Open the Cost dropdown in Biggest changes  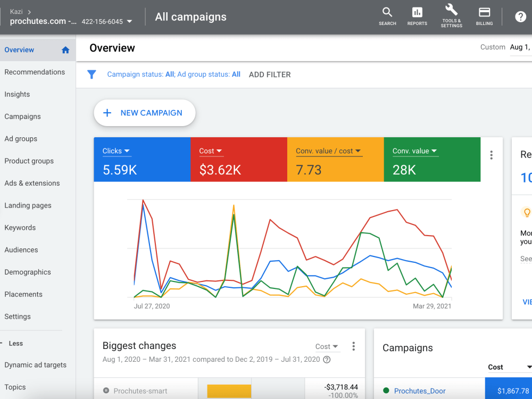click(327, 346)
